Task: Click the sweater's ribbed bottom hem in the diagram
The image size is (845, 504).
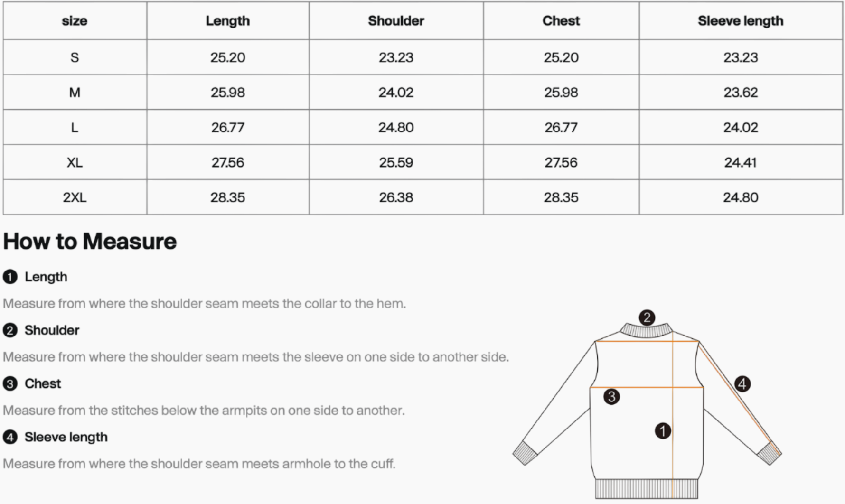Action: click(647, 489)
